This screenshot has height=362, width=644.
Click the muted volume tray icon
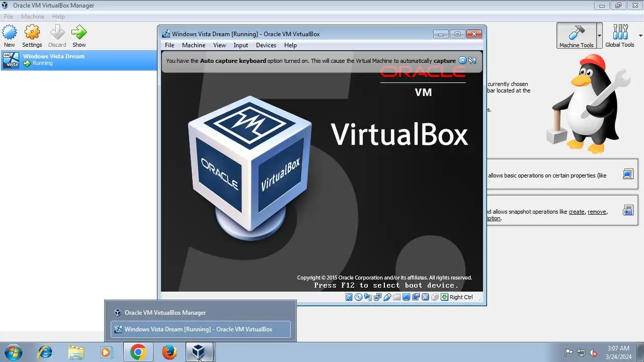pos(593,352)
